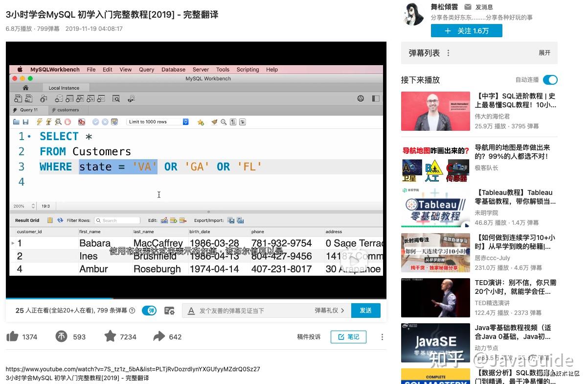Click the refresh arrows icon in Result Grid
This screenshot has width=588, height=384.
[60, 220]
